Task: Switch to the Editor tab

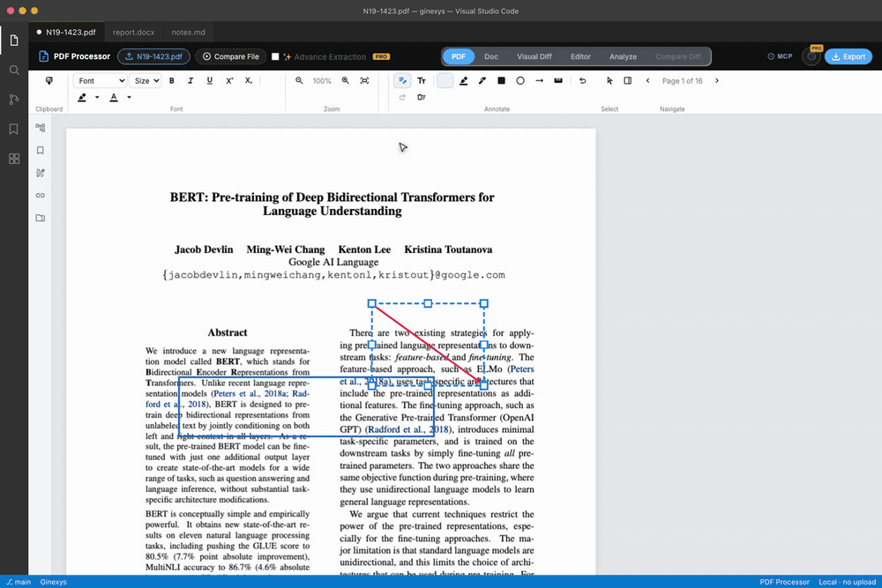Action: [580, 56]
